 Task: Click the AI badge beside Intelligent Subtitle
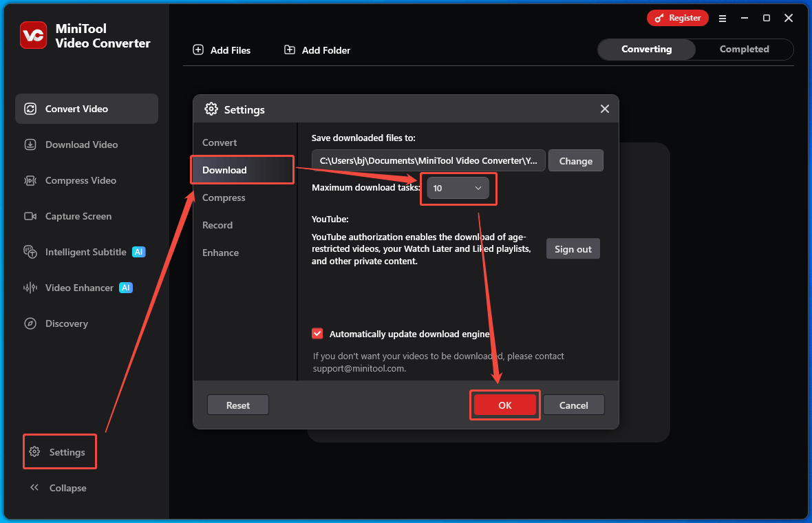click(139, 252)
